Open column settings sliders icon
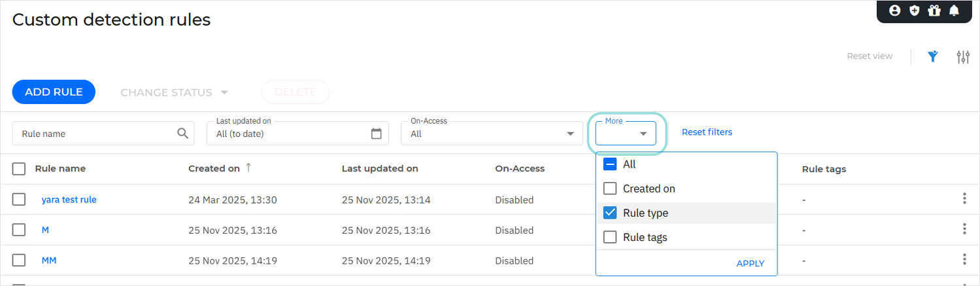This screenshot has width=980, height=286. (963, 57)
